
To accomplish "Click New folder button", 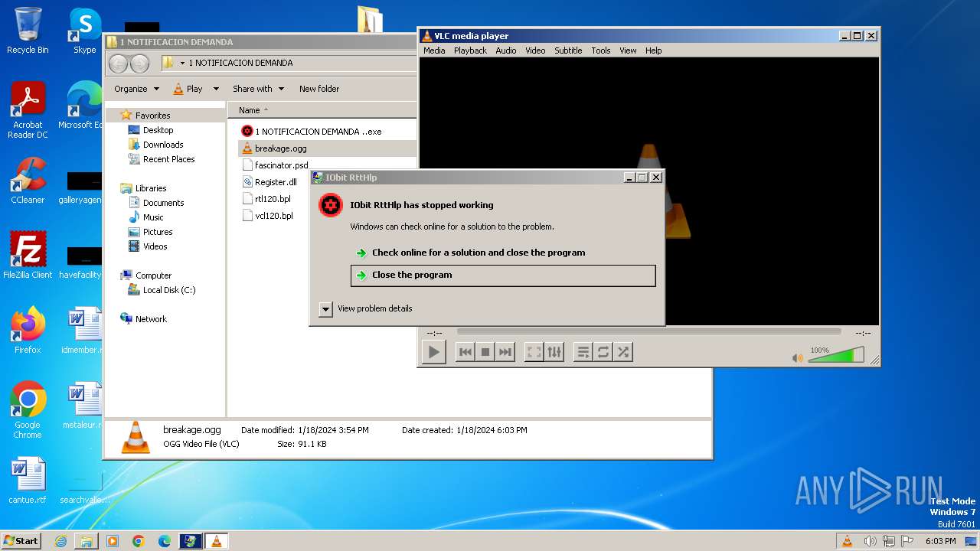I will [319, 89].
